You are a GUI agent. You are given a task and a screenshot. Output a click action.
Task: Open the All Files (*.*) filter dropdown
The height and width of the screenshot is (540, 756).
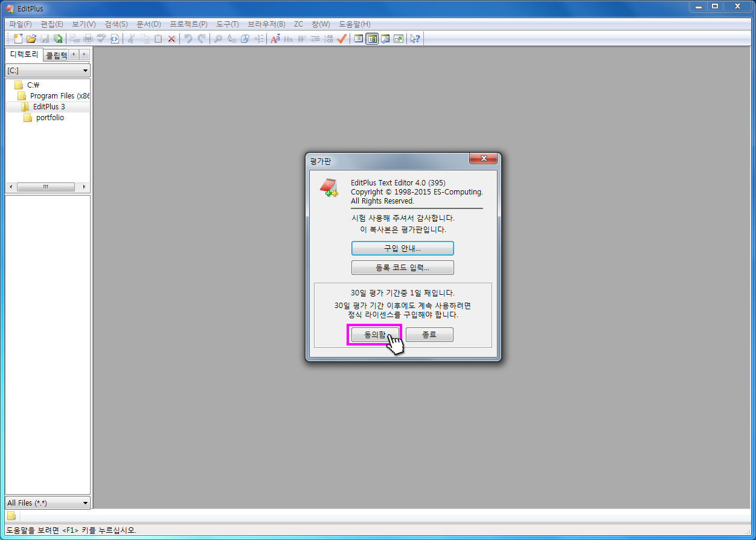[x=48, y=503]
